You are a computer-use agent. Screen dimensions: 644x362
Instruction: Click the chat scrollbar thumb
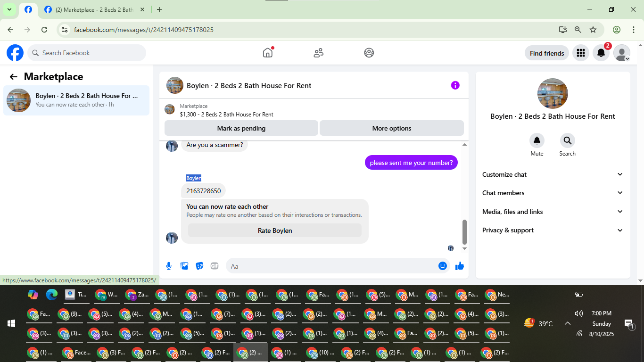pos(464,232)
